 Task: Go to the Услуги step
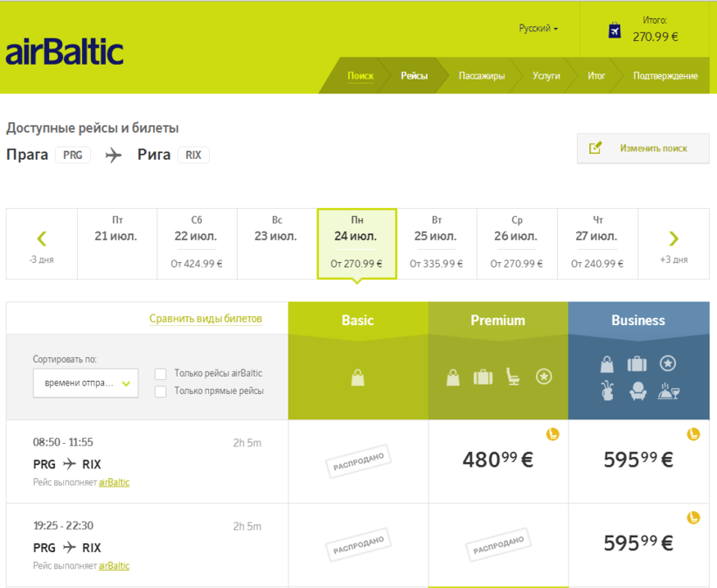(546, 76)
